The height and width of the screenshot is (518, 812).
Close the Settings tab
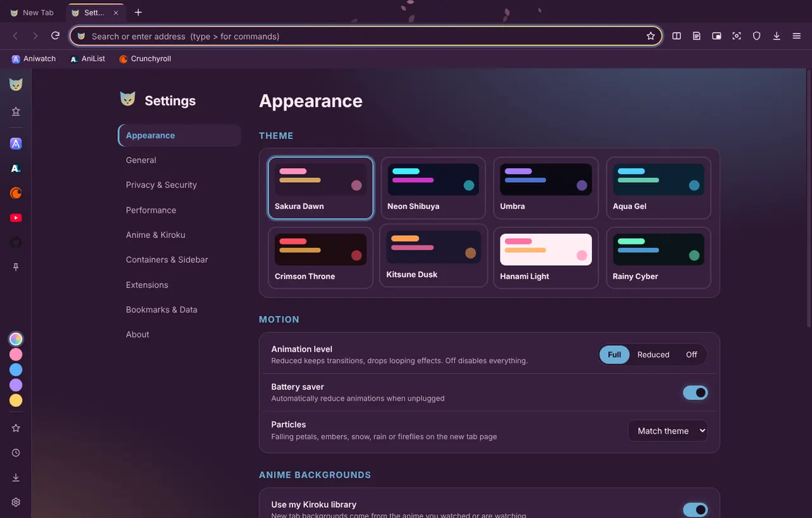[115, 13]
